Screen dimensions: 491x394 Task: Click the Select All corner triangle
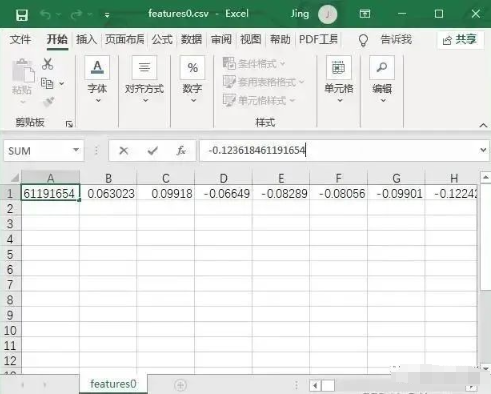14,177
